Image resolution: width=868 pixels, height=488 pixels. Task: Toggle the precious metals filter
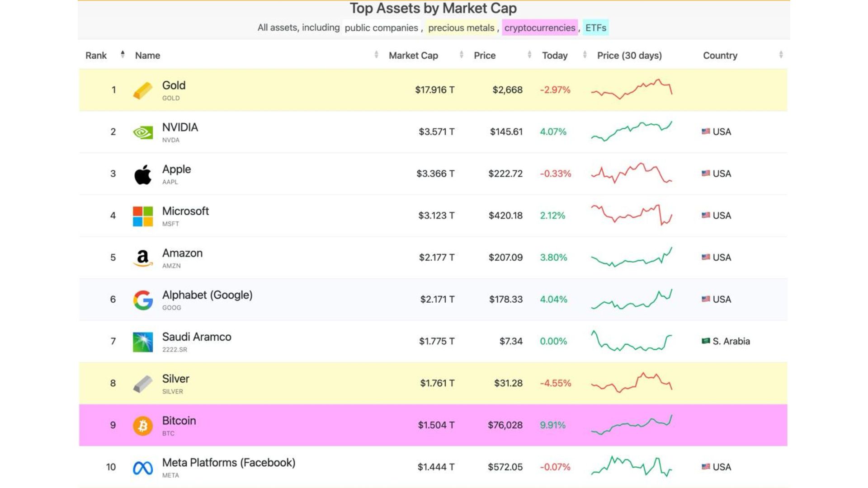pos(461,28)
